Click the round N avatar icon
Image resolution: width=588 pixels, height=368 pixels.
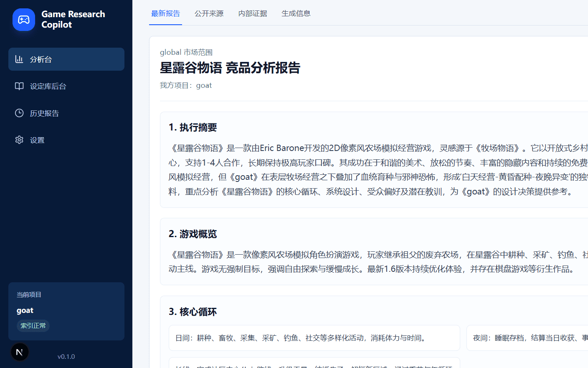pos(20,352)
